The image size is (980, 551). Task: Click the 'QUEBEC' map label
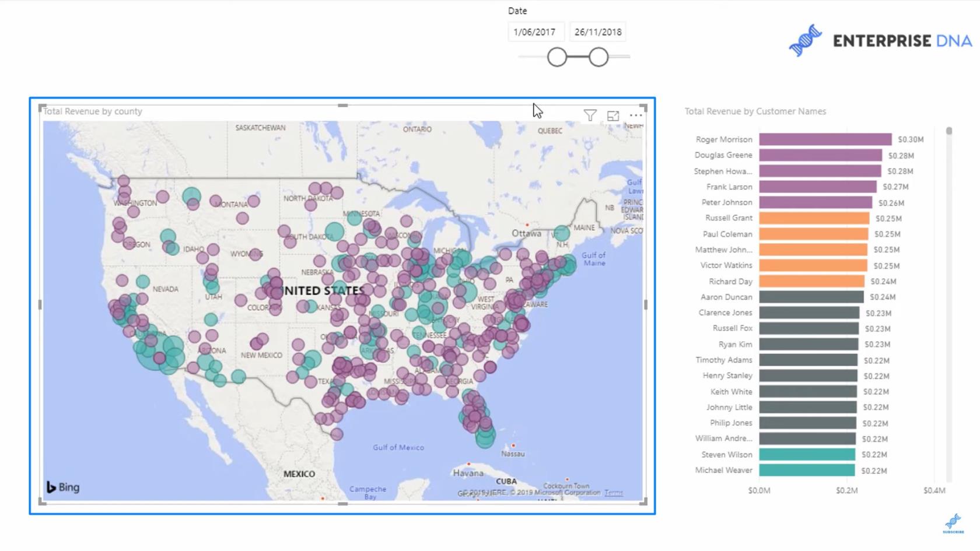(550, 131)
